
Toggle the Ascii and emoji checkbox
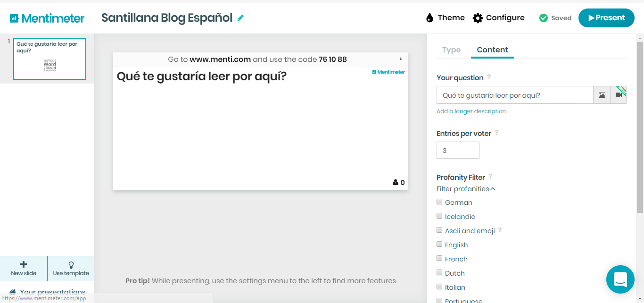point(439,230)
